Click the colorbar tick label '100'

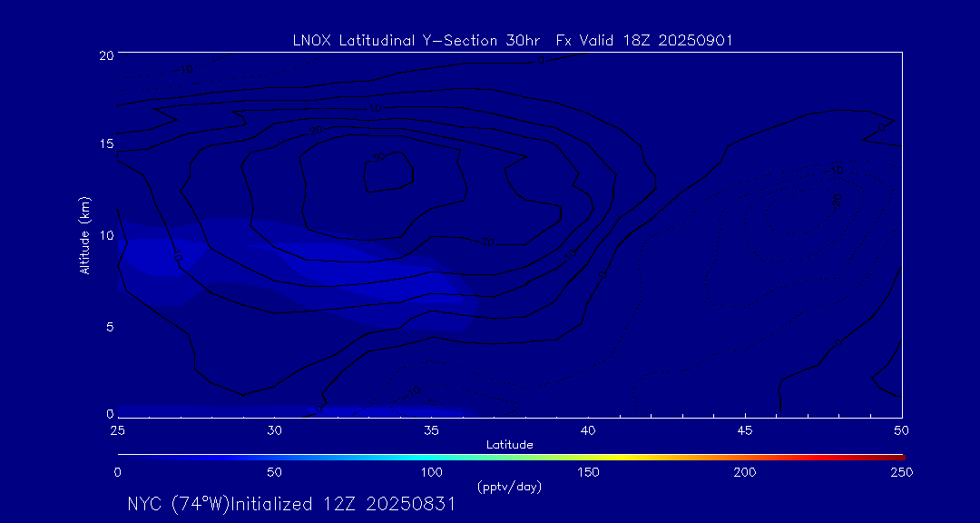coord(431,472)
